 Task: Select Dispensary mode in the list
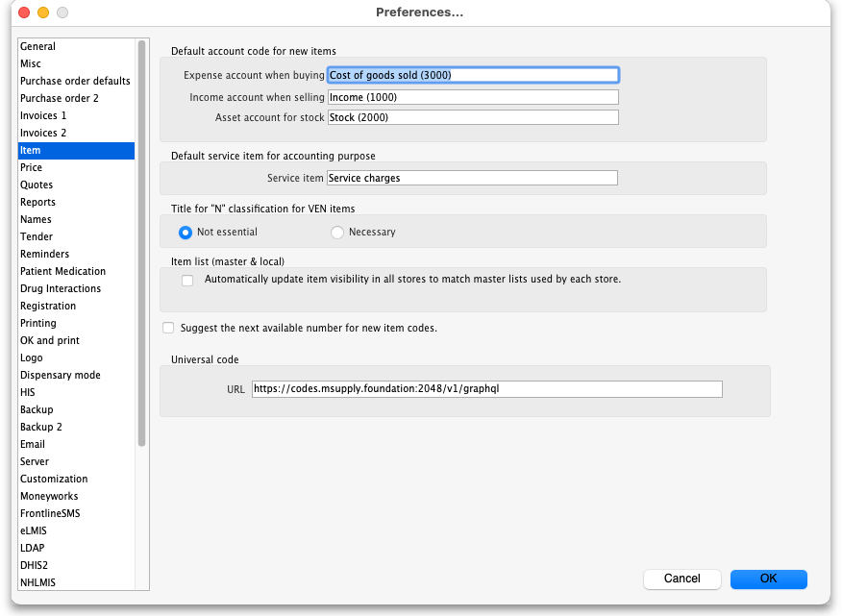[61, 375]
